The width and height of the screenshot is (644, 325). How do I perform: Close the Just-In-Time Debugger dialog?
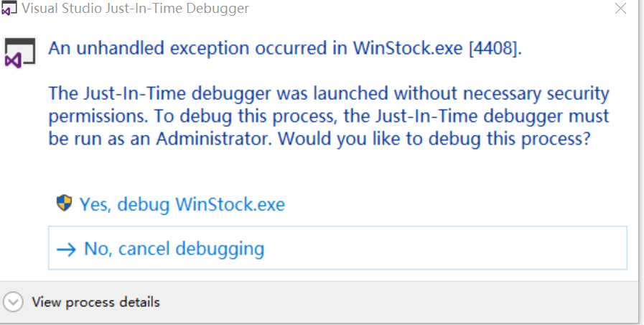pos(622,9)
